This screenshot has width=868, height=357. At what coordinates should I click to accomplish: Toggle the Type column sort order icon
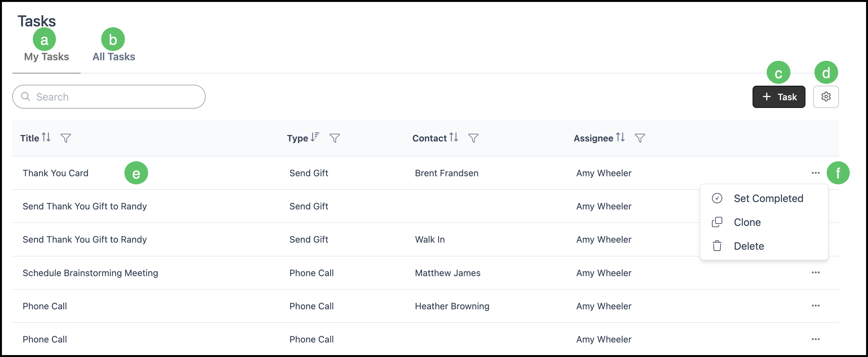coord(315,137)
